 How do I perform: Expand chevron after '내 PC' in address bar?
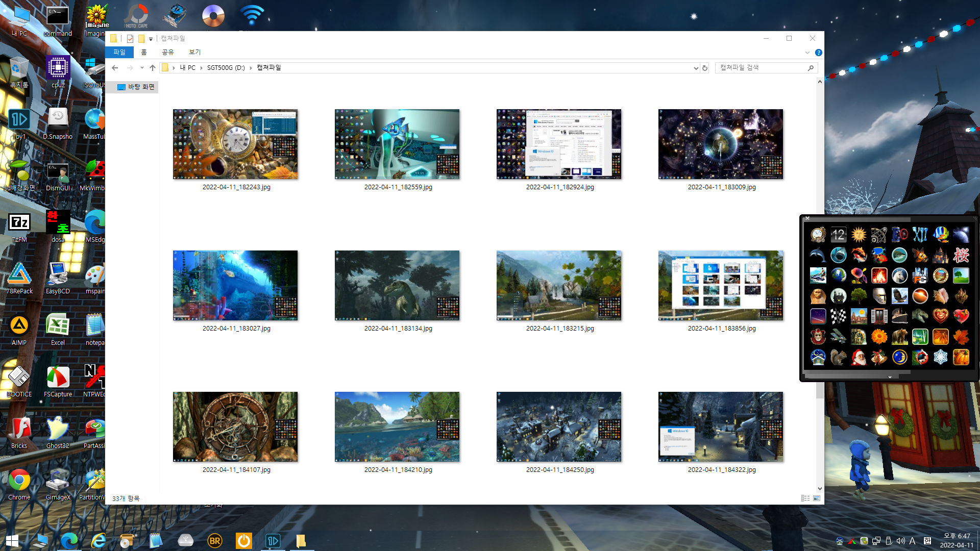pos(201,68)
